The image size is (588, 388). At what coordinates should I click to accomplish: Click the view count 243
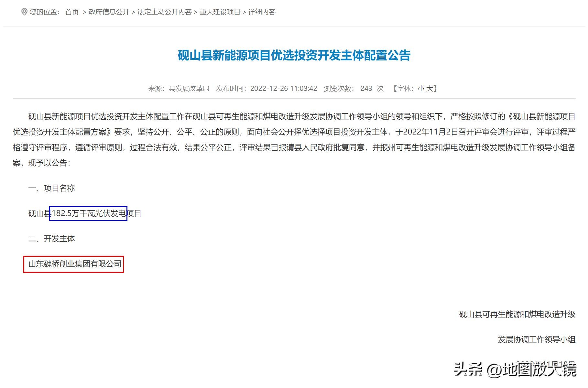click(x=366, y=89)
